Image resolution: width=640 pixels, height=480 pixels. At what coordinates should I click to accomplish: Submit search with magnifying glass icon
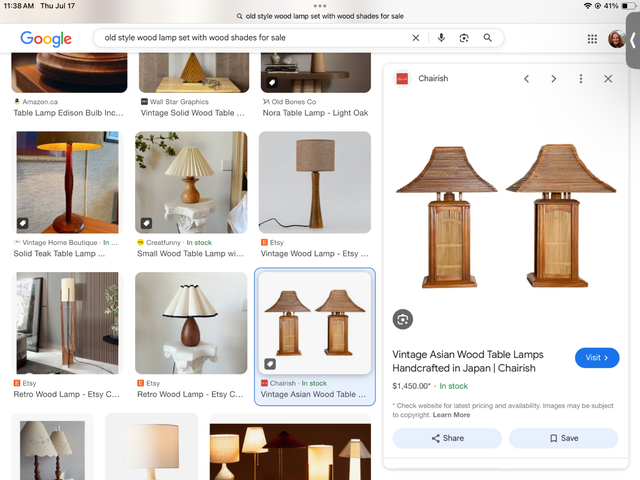coord(488,38)
